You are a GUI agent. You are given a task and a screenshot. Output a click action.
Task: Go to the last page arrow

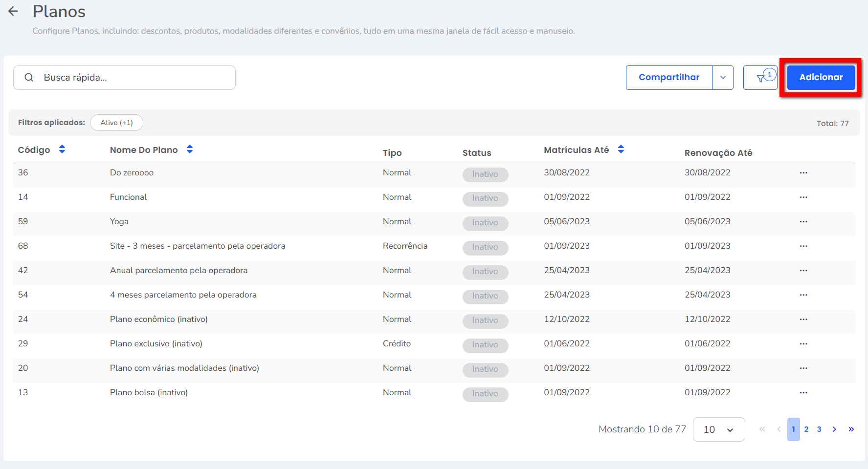pos(851,429)
